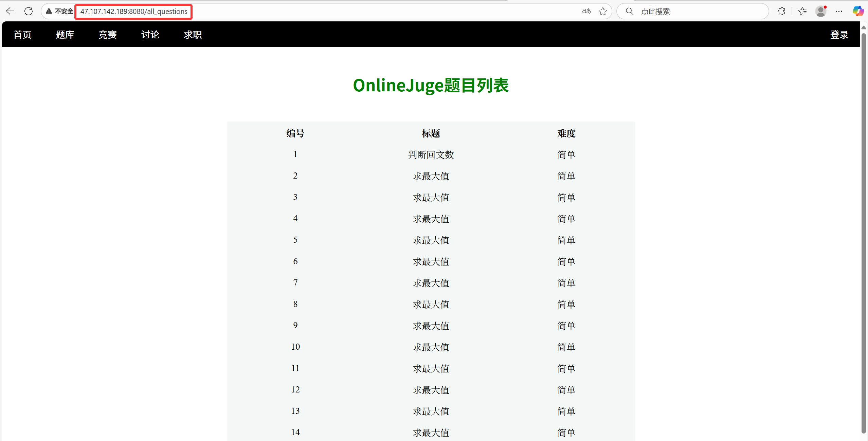Open the 竞赛 navigation item
This screenshot has height=441, width=868.
[x=108, y=35]
